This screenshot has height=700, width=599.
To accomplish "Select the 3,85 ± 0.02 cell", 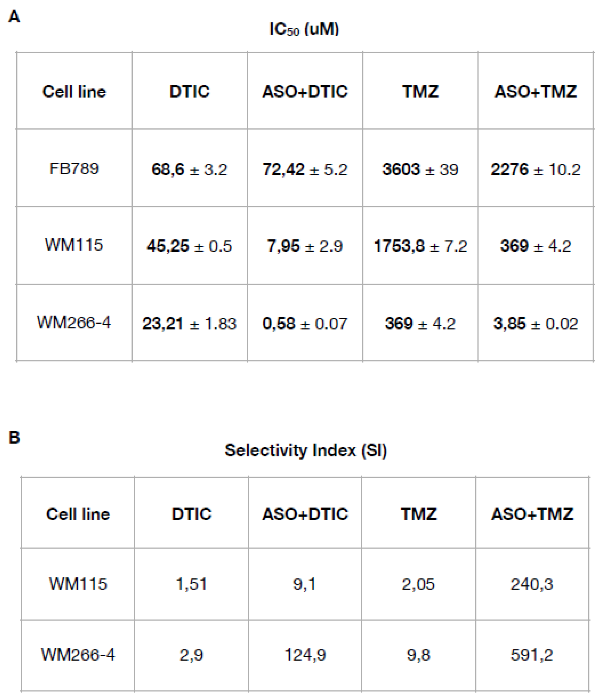I will pos(536,323).
